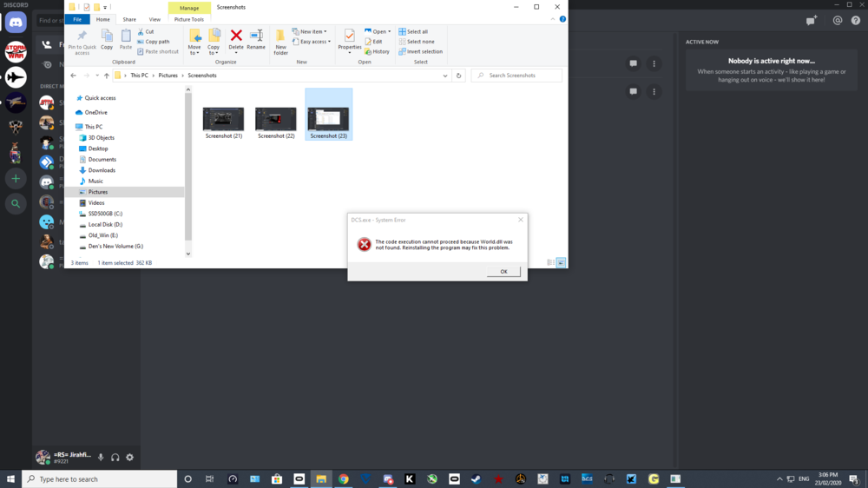868x488 pixels.
Task: Click Select none in the ribbon
Action: 417,42
